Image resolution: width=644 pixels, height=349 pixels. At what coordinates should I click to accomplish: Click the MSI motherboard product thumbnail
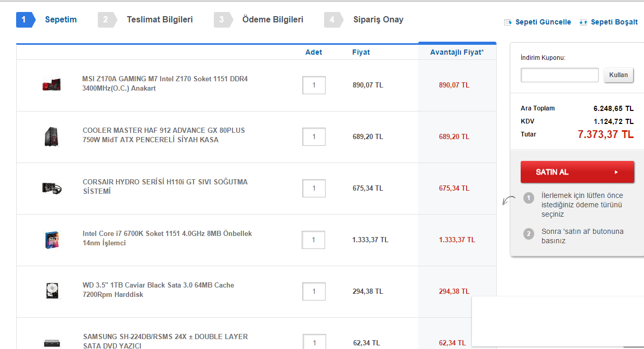point(51,84)
